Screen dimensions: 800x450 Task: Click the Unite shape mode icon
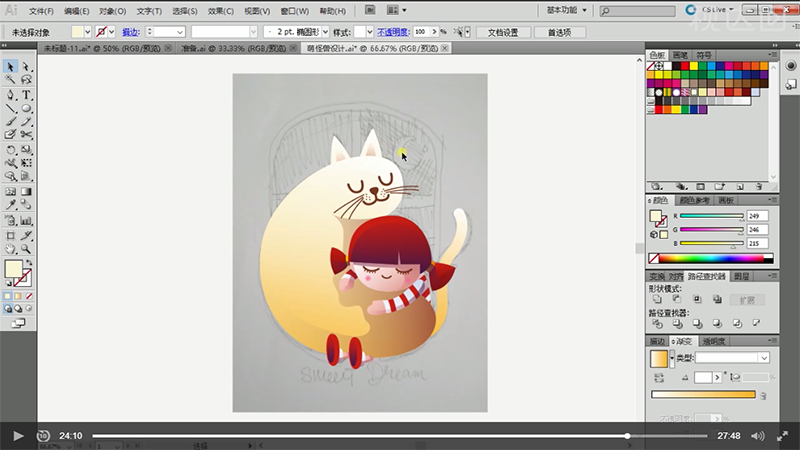point(657,299)
